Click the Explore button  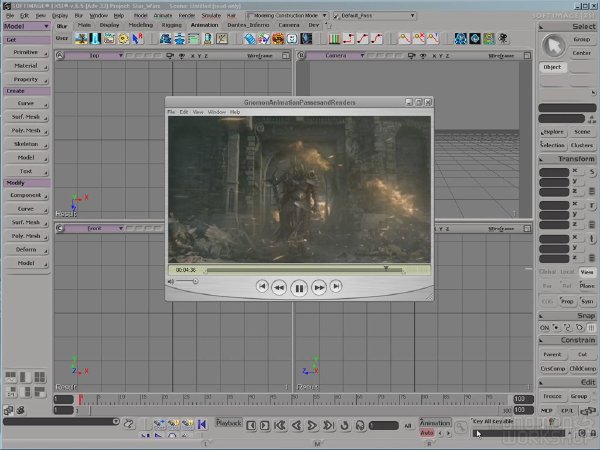(553, 132)
